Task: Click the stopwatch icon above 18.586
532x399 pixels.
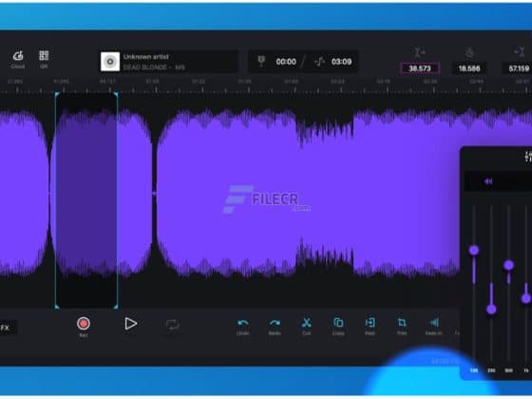Action: pos(469,52)
